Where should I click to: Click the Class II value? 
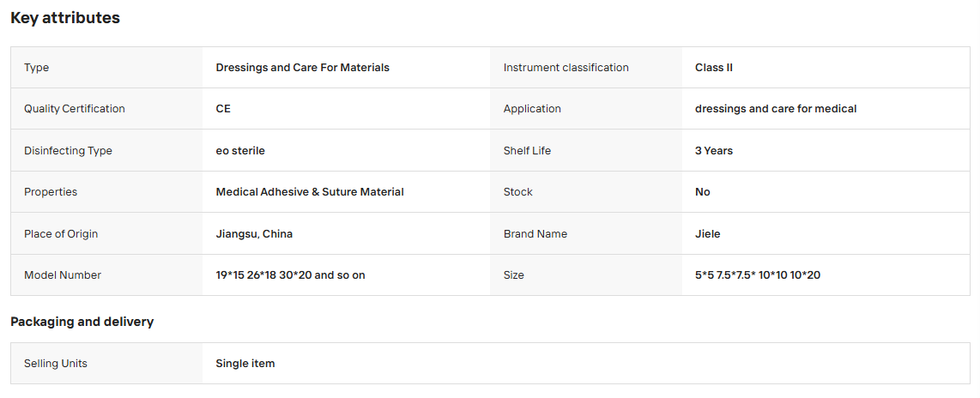point(714,68)
